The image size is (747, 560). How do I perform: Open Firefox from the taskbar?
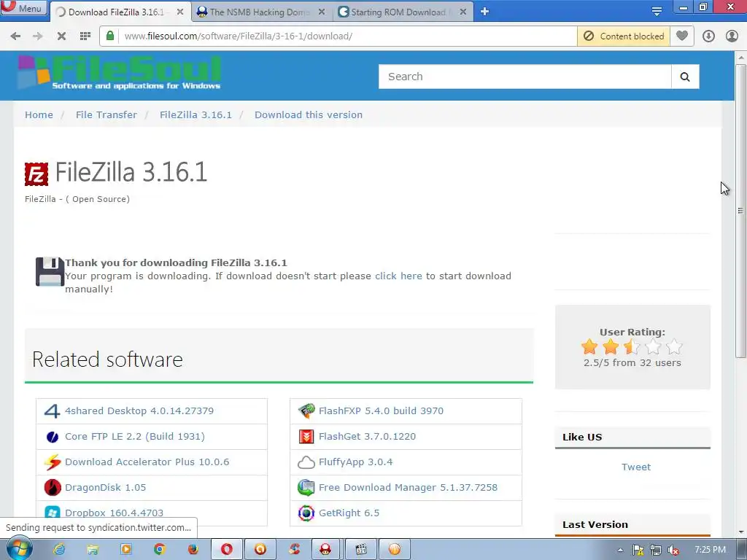point(193,550)
